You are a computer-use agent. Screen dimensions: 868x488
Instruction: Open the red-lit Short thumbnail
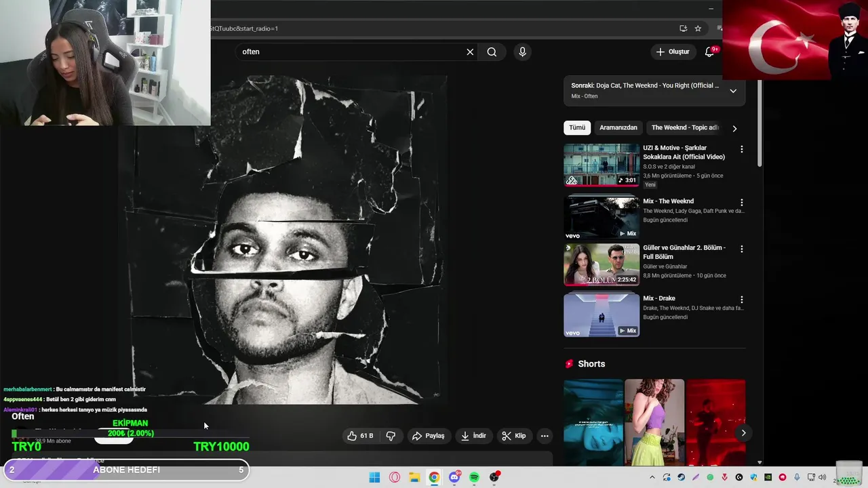(715, 422)
